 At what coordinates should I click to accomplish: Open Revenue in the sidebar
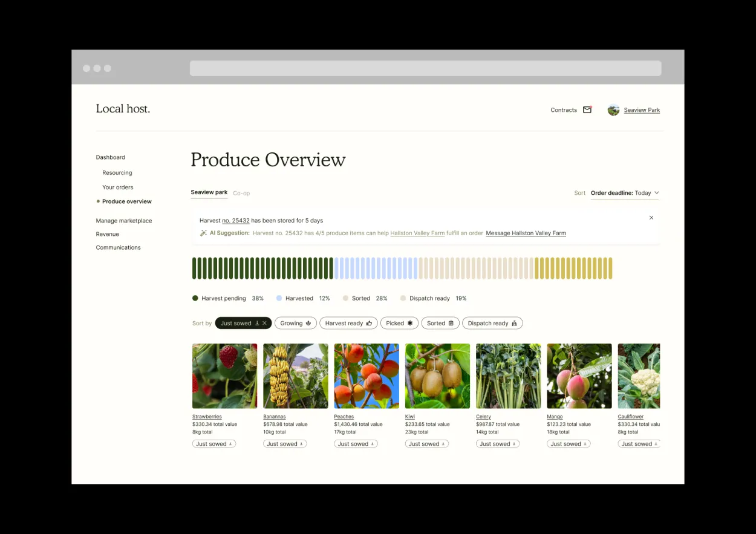[108, 234]
